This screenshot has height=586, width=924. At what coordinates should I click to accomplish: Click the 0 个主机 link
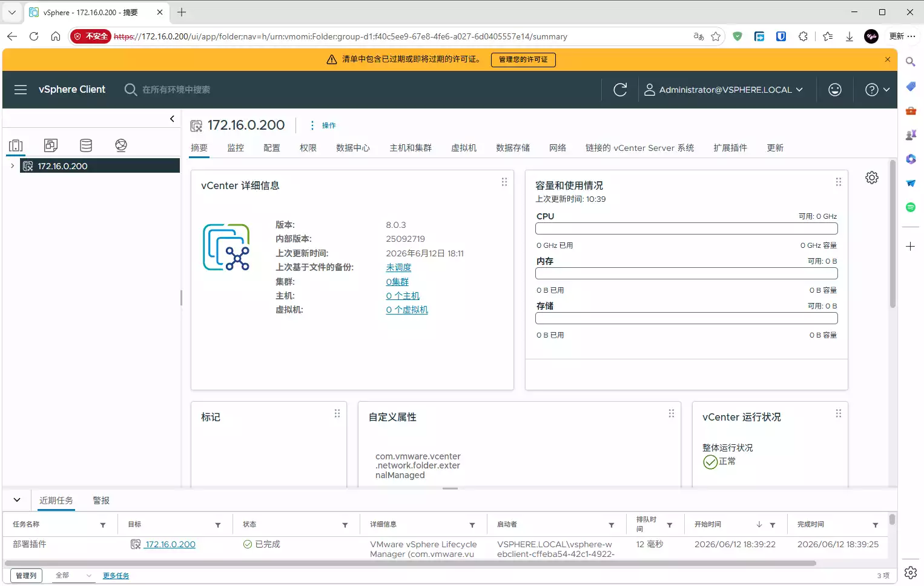point(403,296)
